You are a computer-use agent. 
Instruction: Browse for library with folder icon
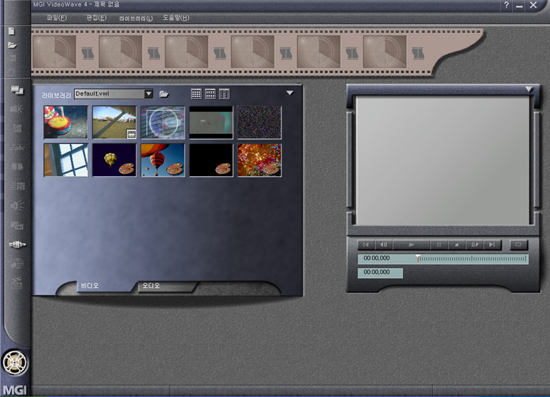pyautogui.click(x=164, y=94)
